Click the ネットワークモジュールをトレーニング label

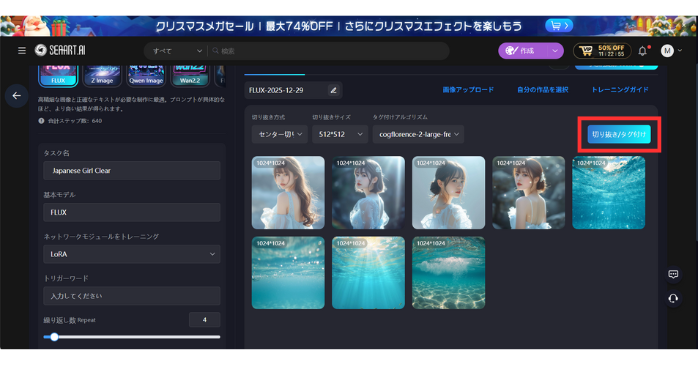[101, 236]
